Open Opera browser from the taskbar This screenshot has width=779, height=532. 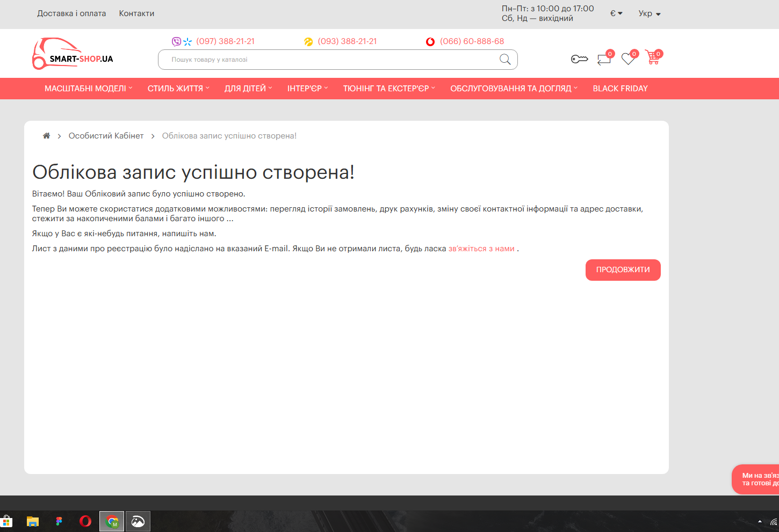tap(85, 521)
